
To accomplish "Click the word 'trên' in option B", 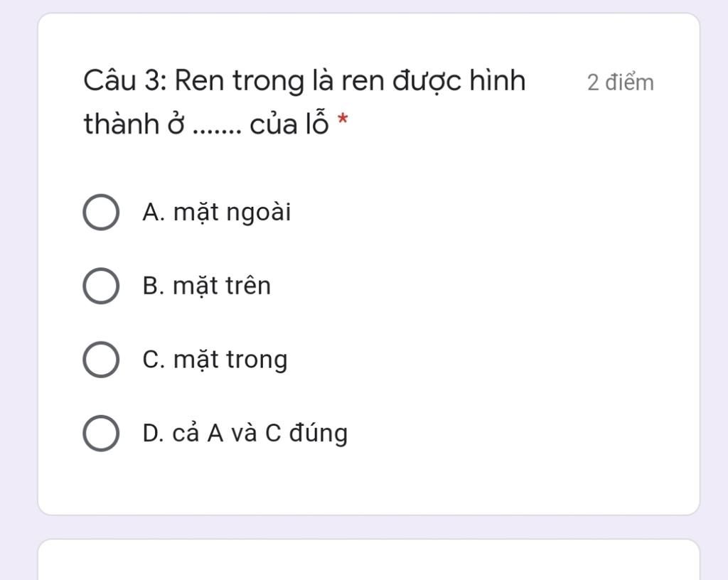I will pyautogui.click(x=248, y=286).
